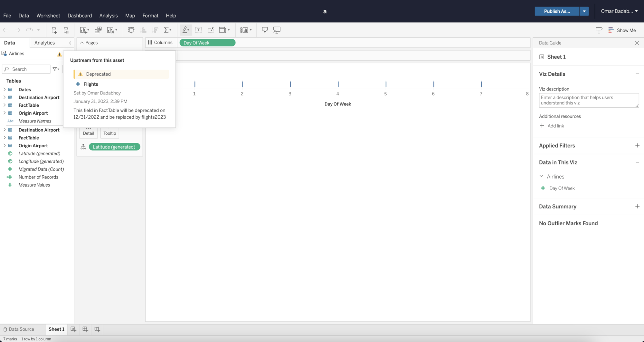Open Show Me panel
The height and width of the screenshot is (342, 644).
[622, 30]
